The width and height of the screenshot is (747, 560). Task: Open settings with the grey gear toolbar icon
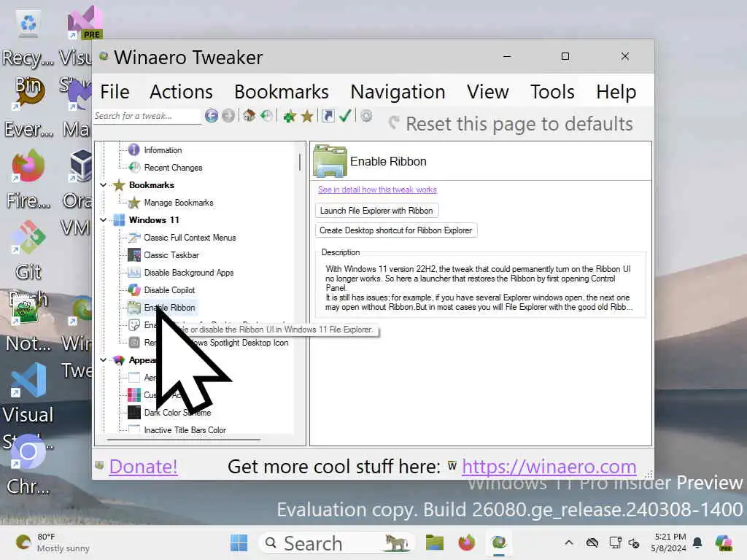[x=366, y=116]
